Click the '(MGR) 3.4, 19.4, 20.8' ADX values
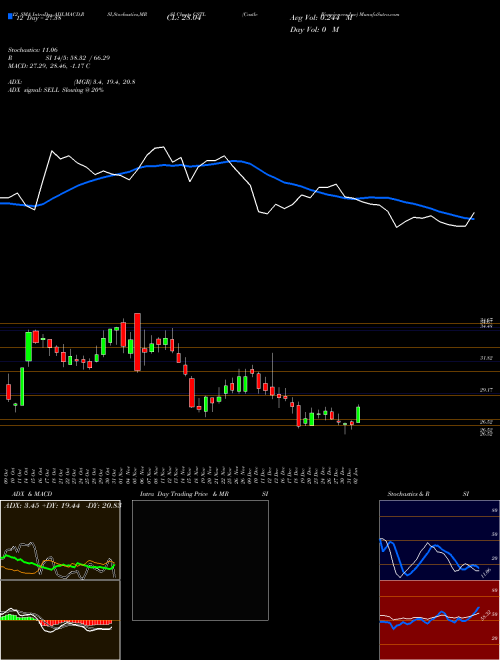This screenshot has width=500, height=660. click(x=104, y=82)
